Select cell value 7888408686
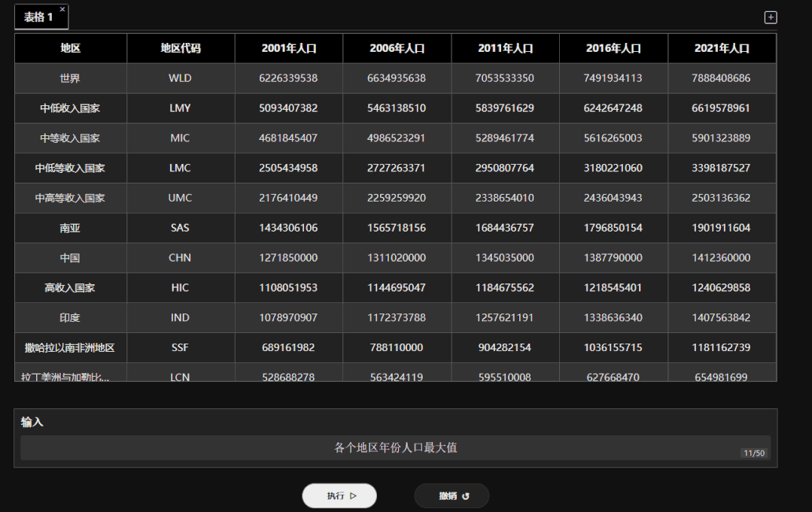Image resolution: width=812 pixels, height=512 pixels. [x=722, y=78]
